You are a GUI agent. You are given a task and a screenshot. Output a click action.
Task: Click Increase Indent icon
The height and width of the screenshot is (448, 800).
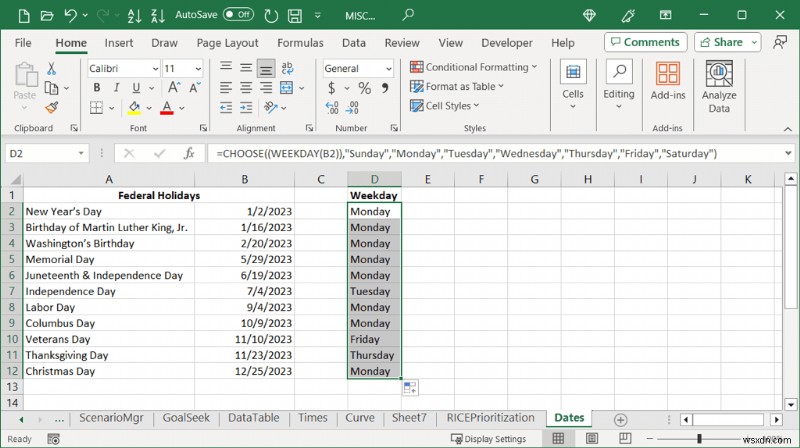tap(246, 108)
